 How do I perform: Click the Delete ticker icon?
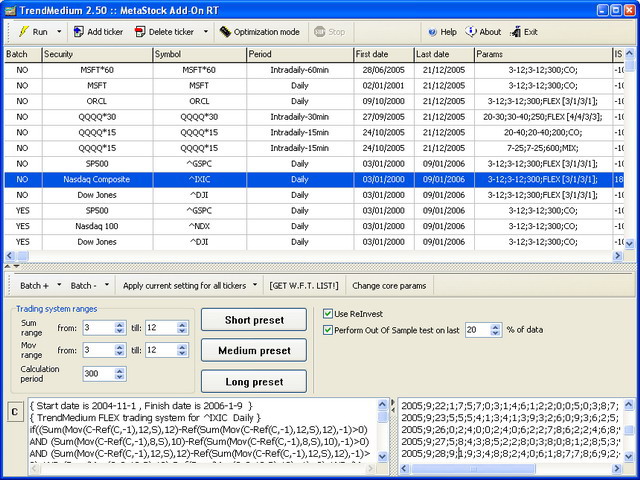(140, 31)
